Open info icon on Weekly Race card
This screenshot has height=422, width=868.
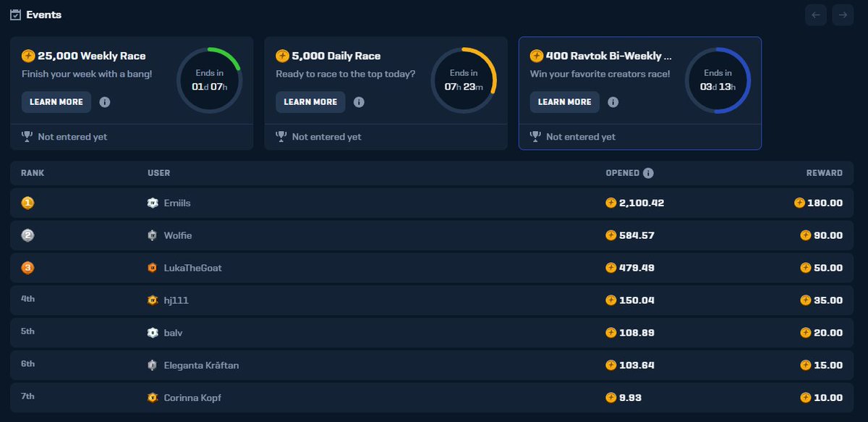pyautogui.click(x=105, y=102)
